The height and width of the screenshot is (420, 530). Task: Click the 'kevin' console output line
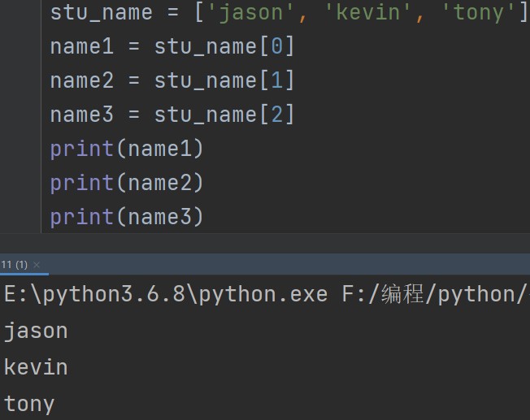tap(36, 367)
